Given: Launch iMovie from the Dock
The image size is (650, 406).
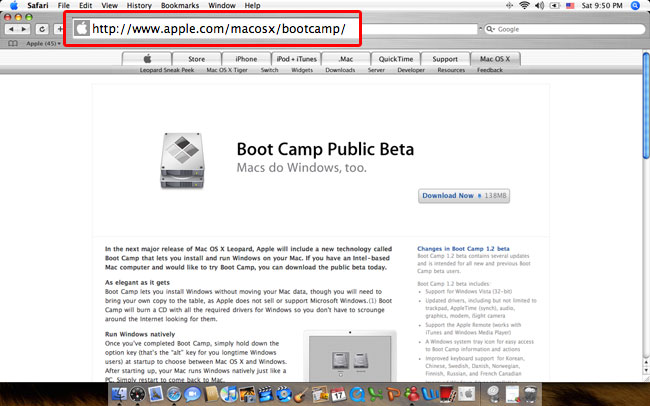Looking at the screenshot, I should click(265, 394).
